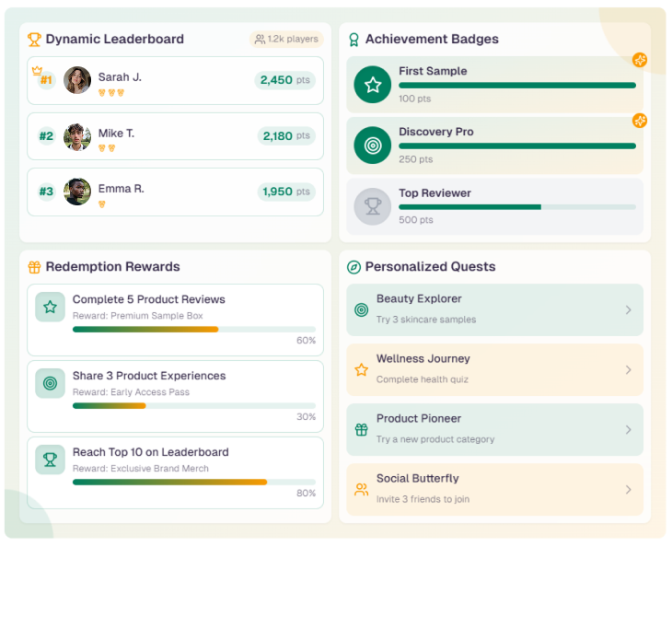This screenshot has width=672, height=617.
Task: Click Emma R.'s avatar photo
Action: 77,192
